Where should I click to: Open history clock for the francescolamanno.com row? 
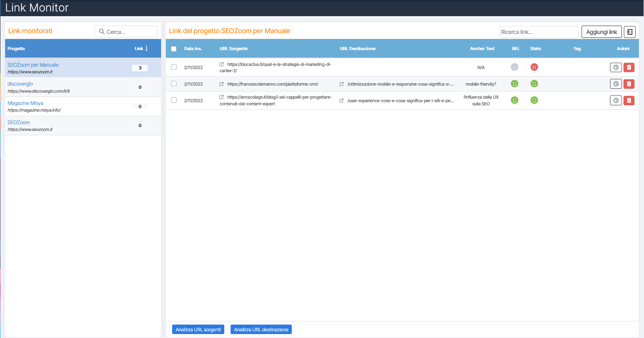point(616,84)
